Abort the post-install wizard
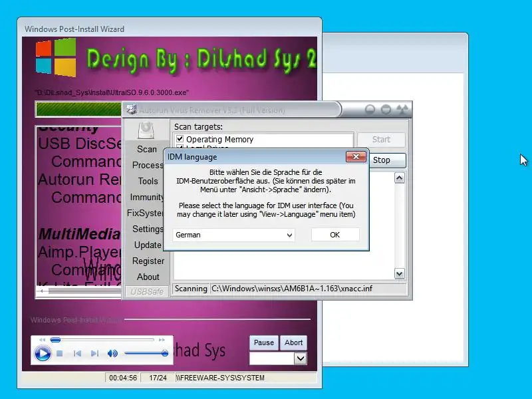 click(293, 342)
